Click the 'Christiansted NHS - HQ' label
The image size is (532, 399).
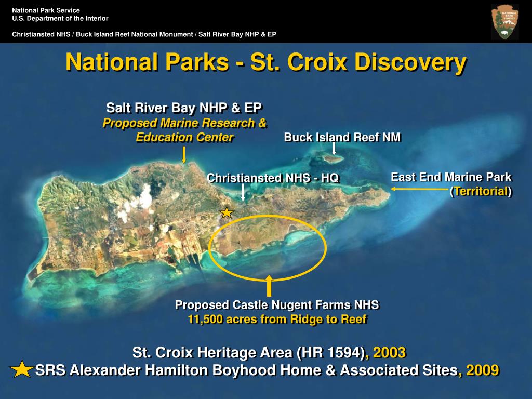coord(273,178)
